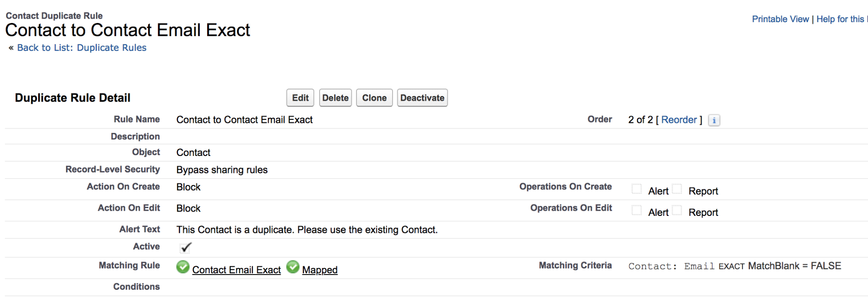
Task: Toggle Alert checkbox for Operations On Edit
Action: click(x=637, y=210)
